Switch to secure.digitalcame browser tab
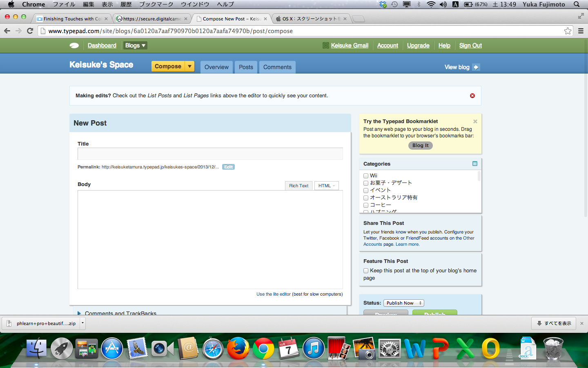Image resolution: width=588 pixels, height=368 pixels. click(151, 19)
